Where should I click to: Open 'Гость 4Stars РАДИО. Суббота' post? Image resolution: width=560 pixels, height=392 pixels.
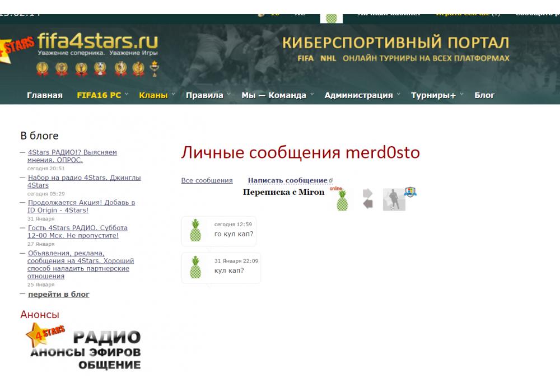77,232
